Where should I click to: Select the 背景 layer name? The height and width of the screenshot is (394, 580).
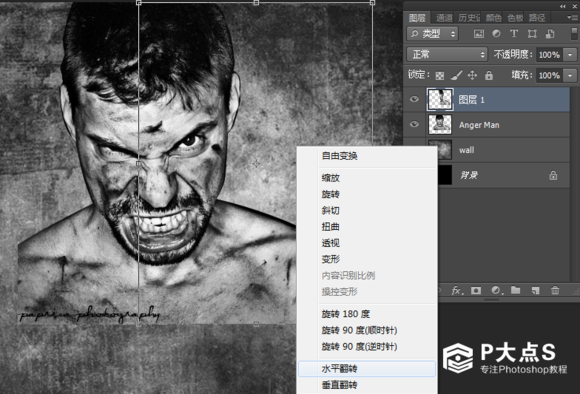469,175
